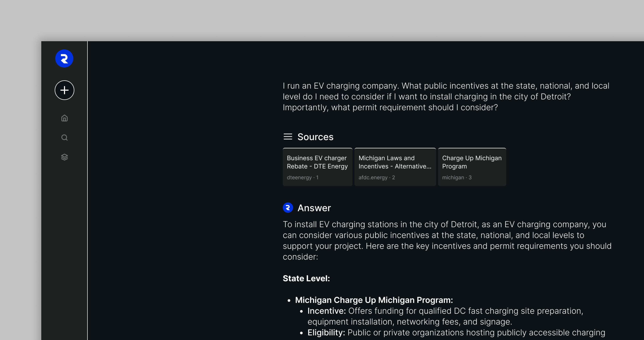
Task: Start a new thread with the plus button
Action: point(64,90)
